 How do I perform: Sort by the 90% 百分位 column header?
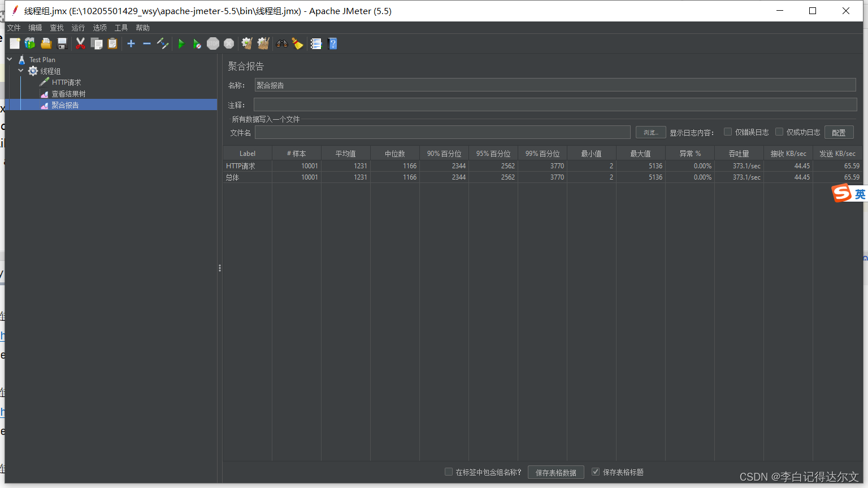tap(444, 153)
